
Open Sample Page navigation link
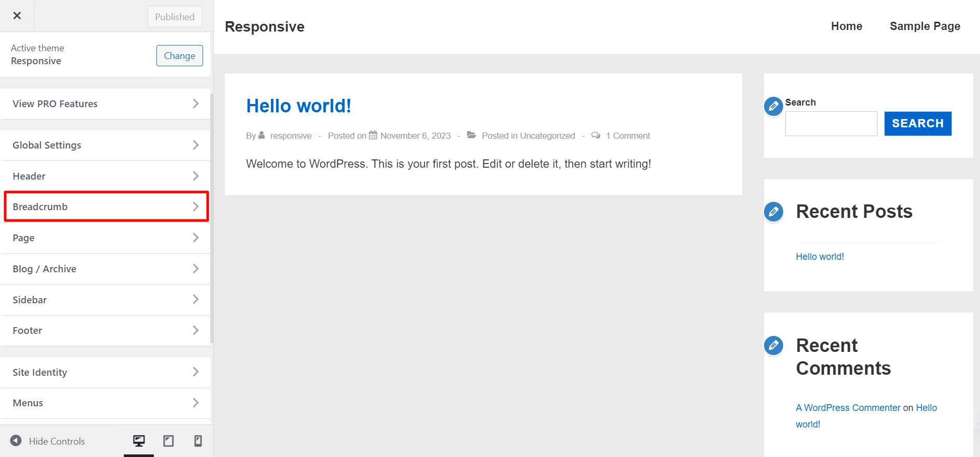point(925,26)
